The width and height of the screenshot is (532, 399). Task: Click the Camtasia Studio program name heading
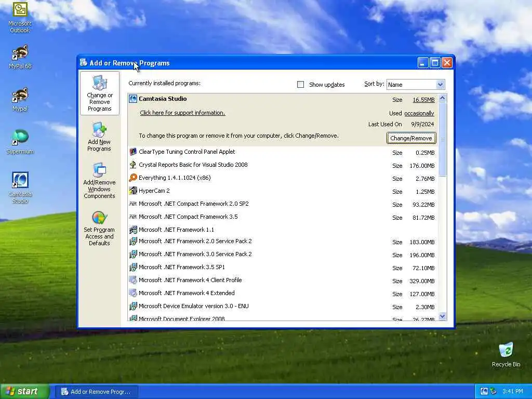click(163, 99)
